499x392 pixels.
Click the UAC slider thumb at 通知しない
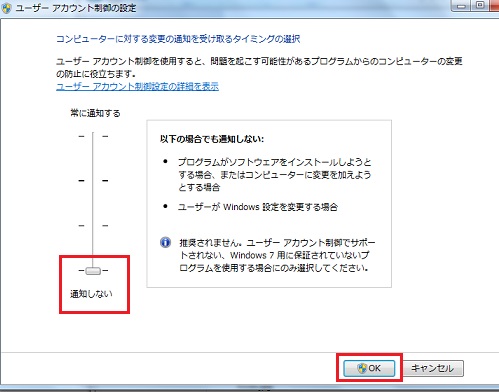(93, 270)
